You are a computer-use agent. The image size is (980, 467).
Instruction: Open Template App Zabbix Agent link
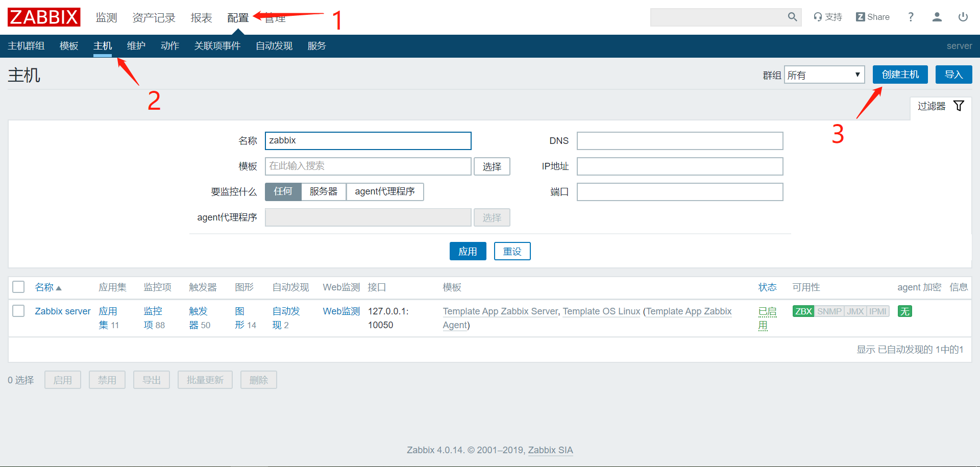coord(689,311)
